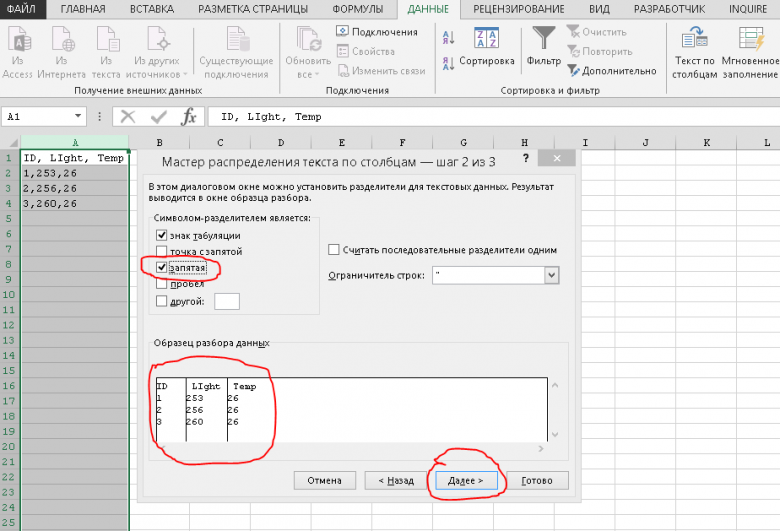
Task: Select cell A2 containing 1,253,26
Action: click(x=75, y=173)
